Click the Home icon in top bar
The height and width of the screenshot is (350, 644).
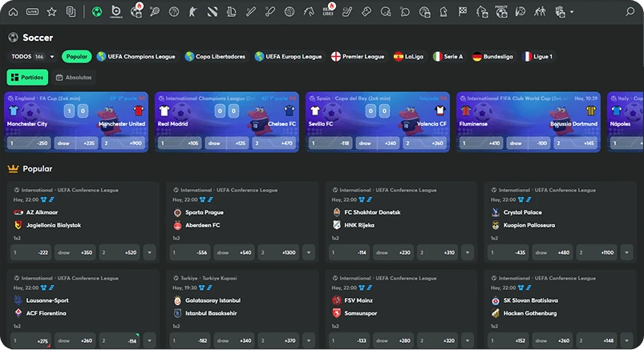pos(13,12)
